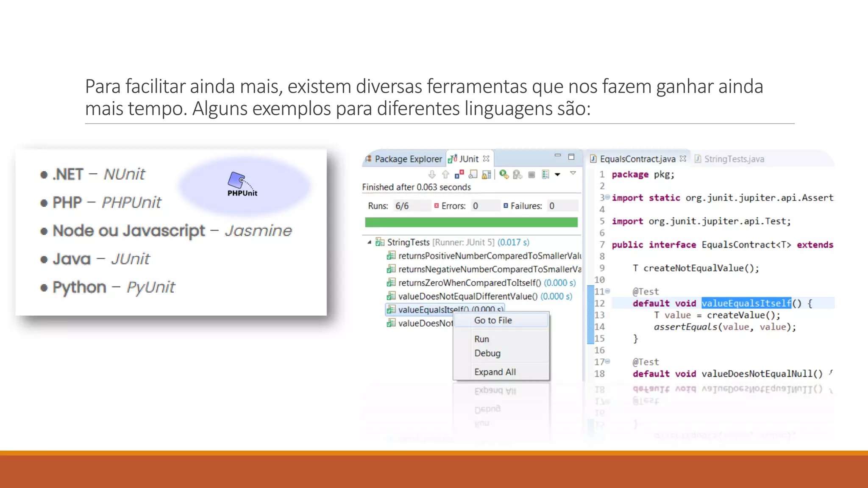Click 'Python – PyUnit' bullet item
This screenshot has height=488, width=868.
[108, 287]
